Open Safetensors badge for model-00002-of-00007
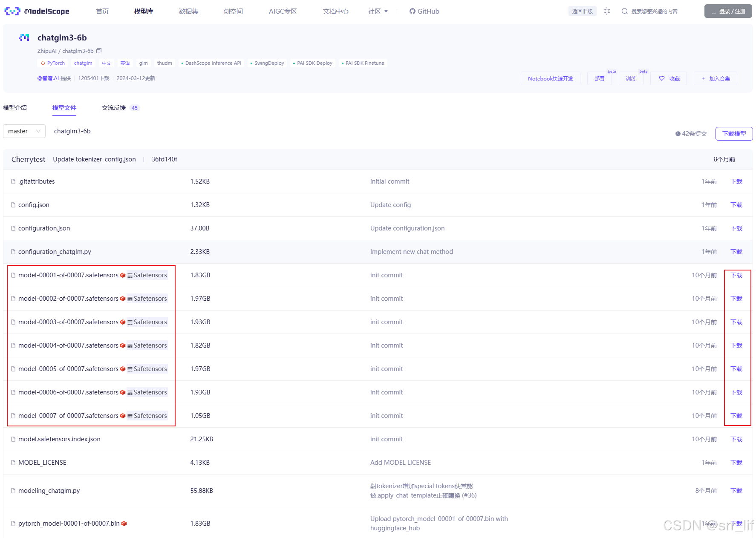This screenshot has height=538, width=756. (147, 299)
